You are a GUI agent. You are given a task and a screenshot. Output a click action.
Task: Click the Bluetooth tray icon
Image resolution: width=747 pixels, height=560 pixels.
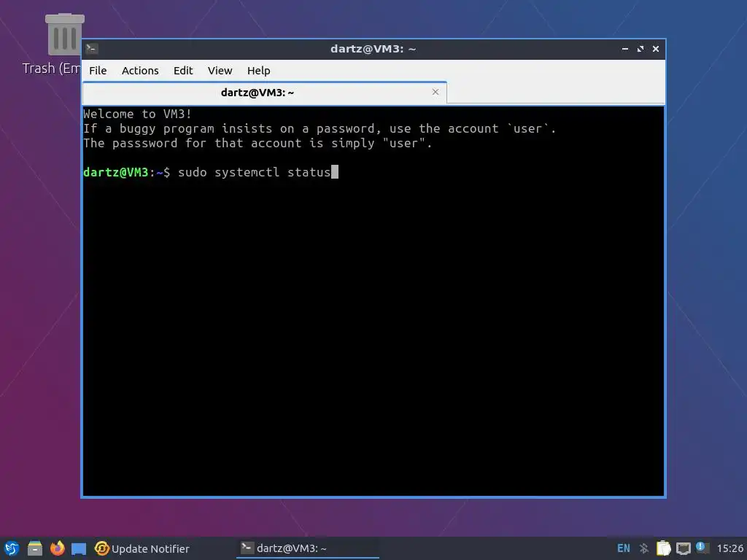(644, 548)
